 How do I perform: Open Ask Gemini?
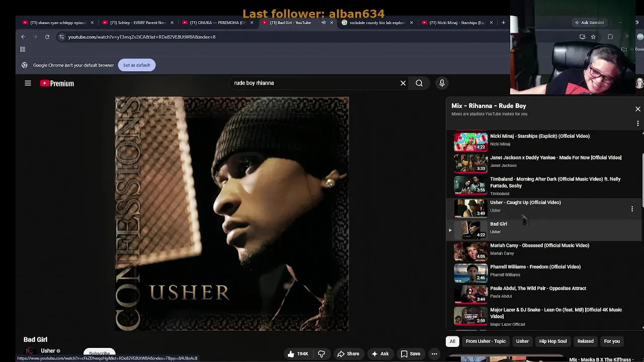click(589, 23)
